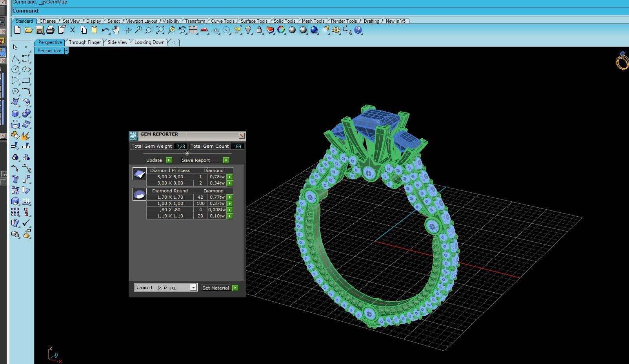629x364 pixels.
Task: Click the rectangular Array grid icon
Action: point(15,212)
